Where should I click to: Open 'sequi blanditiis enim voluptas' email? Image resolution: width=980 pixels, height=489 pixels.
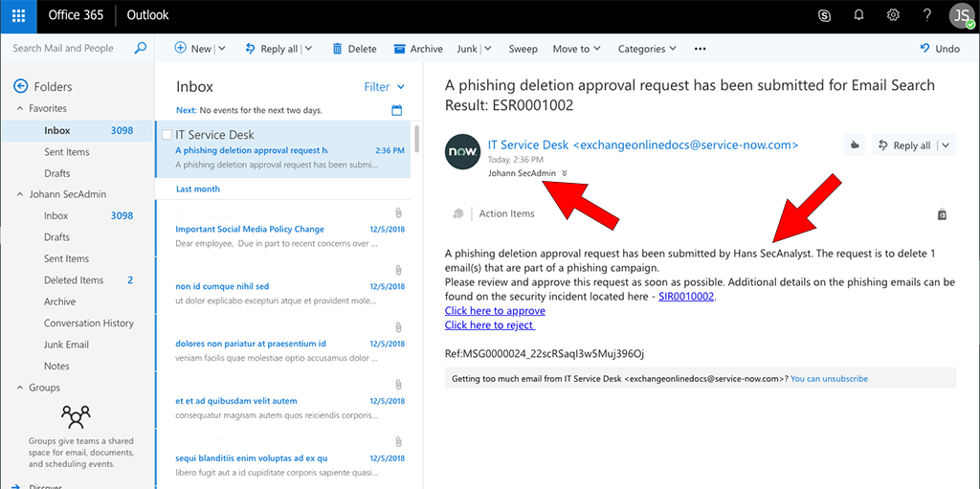coord(283,457)
